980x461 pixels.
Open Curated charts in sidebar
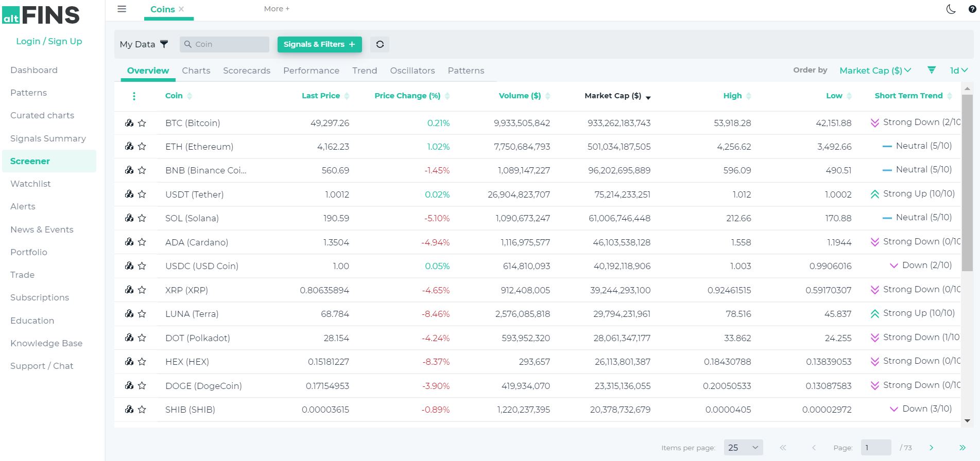[x=42, y=115]
